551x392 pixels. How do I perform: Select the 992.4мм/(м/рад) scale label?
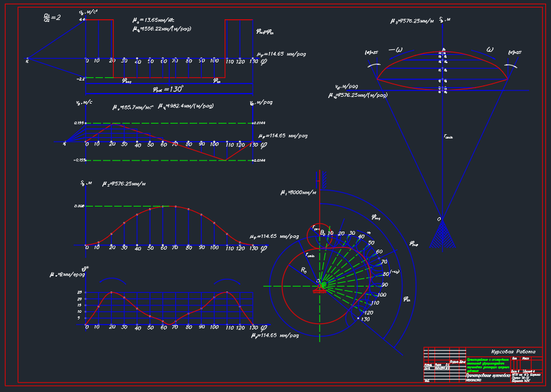click(186, 106)
